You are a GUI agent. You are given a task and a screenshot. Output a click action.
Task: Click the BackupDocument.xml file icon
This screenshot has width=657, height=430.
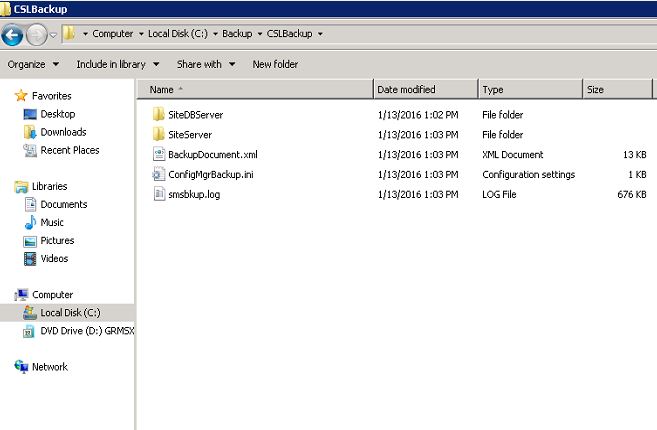[x=158, y=155]
